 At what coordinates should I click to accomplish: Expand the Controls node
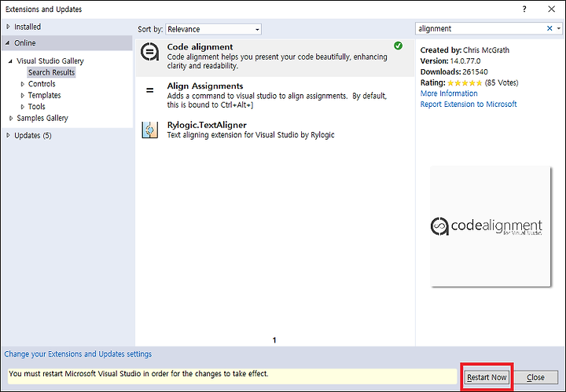coord(22,84)
